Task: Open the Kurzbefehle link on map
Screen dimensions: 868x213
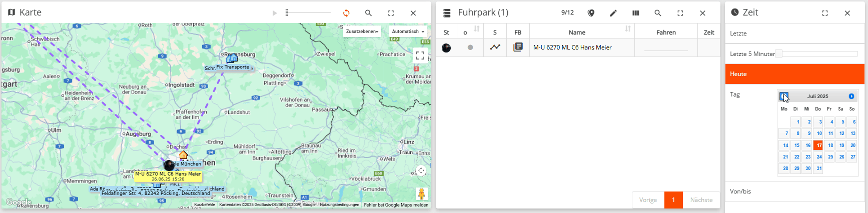Action: [x=205, y=205]
